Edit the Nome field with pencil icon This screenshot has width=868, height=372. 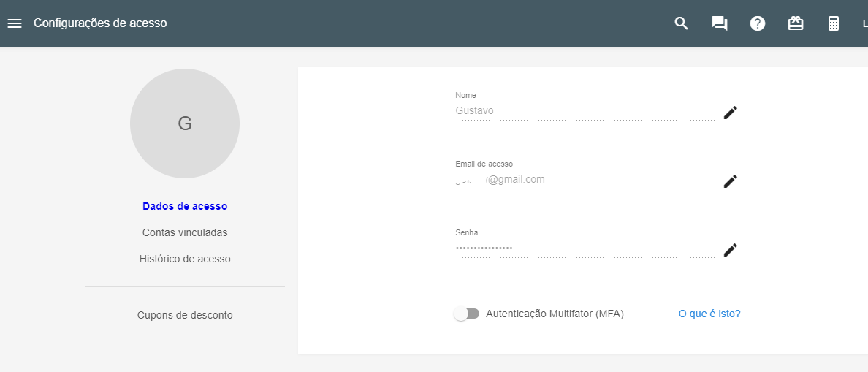click(731, 113)
